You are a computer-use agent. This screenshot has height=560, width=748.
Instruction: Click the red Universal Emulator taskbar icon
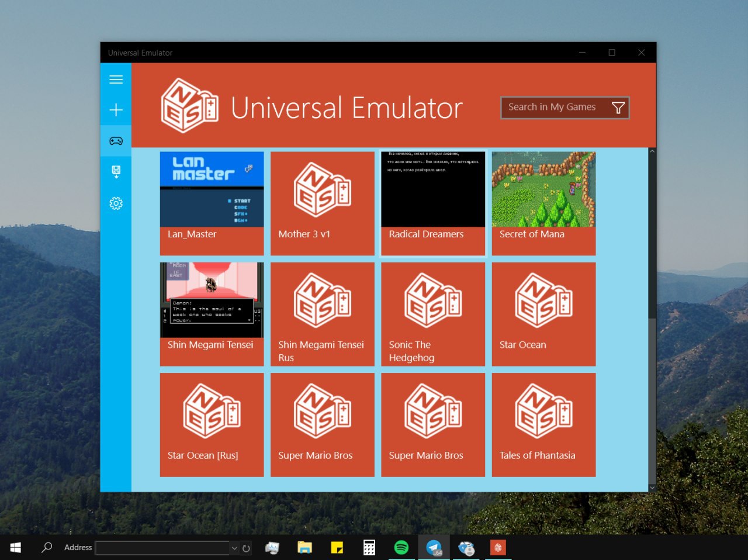click(x=498, y=548)
